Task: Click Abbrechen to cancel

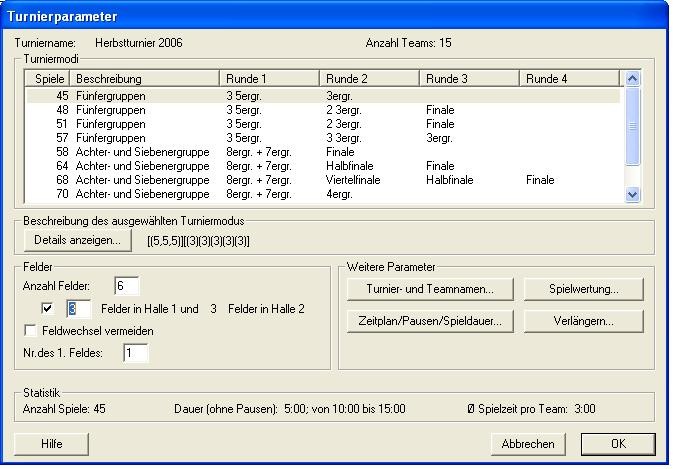Action: pos(529,443)
